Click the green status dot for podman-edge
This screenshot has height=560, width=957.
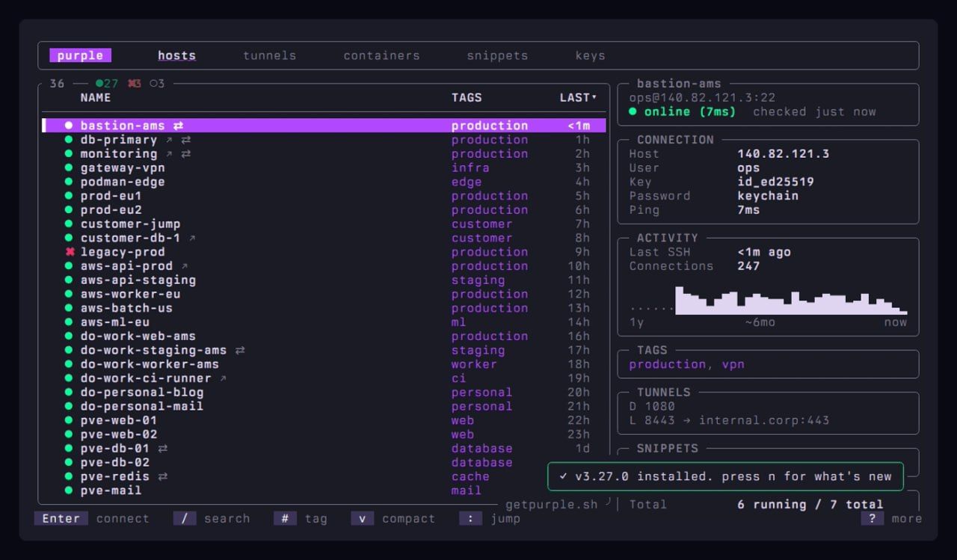[69, 182]
